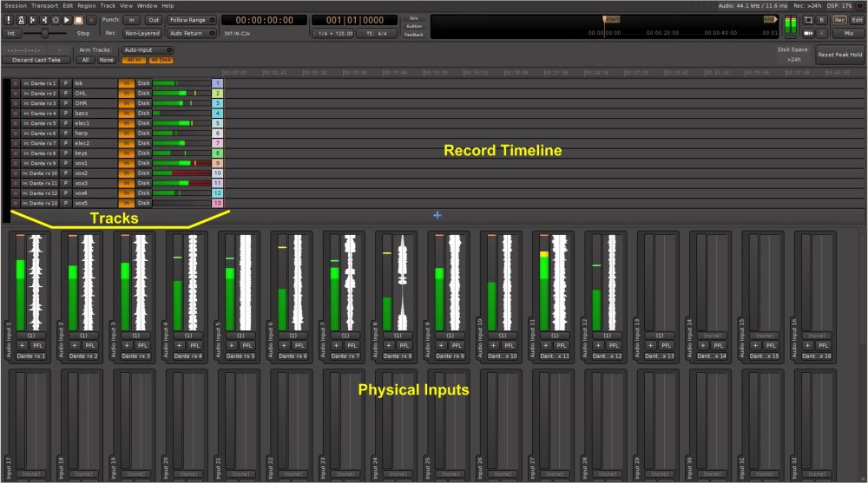Expand the Auto-Input dropdown
Viewport: 868px width, 483px height.
(147, 50)
